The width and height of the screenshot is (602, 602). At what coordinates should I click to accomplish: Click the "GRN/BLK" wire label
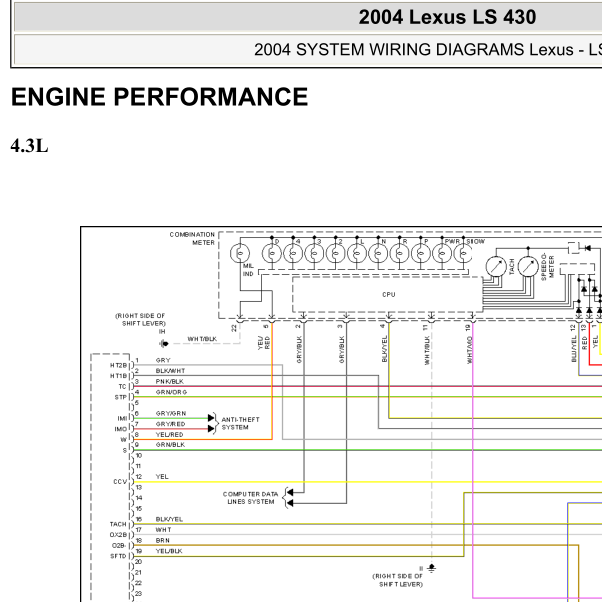pos(170,445)
